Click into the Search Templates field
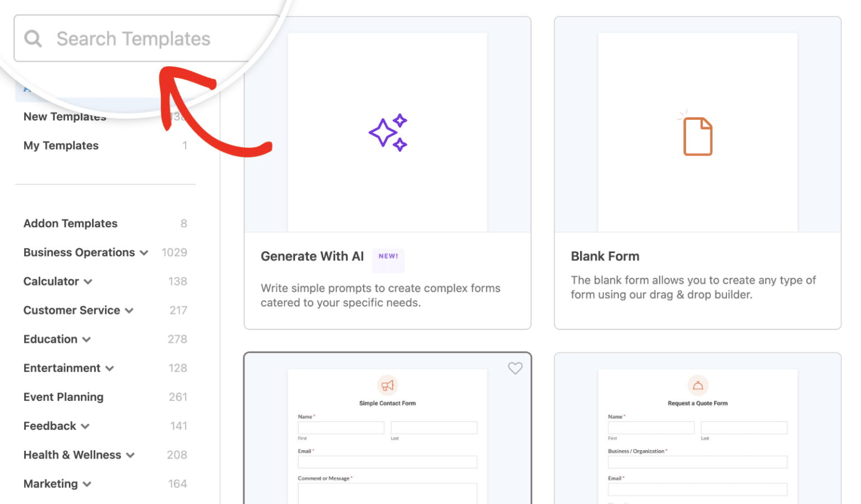The height and width of the screenshot is (504, 861). coord(146,39)
